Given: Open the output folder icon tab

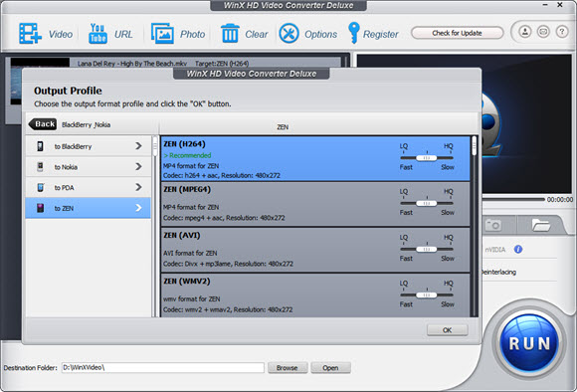Looking at the screenshot, I should click(540, 224).
